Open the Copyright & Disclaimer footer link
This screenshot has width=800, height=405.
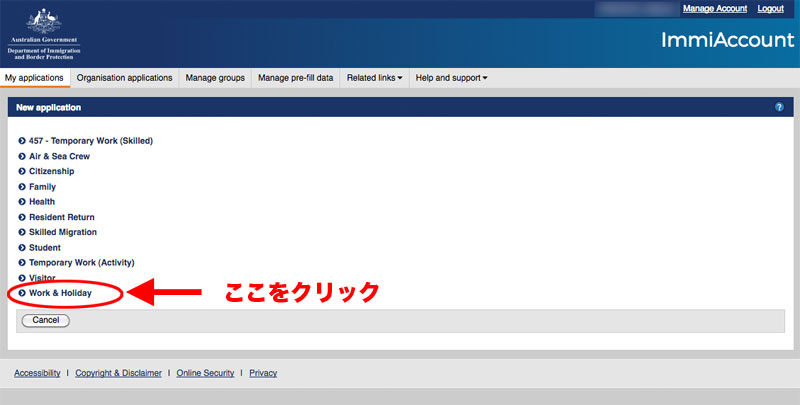[118, 373]
